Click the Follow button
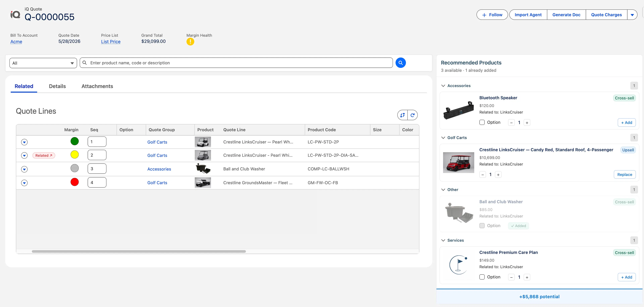The height and width of the screenshot is (307, 644). pyautogui.click(x=492, y=15)
